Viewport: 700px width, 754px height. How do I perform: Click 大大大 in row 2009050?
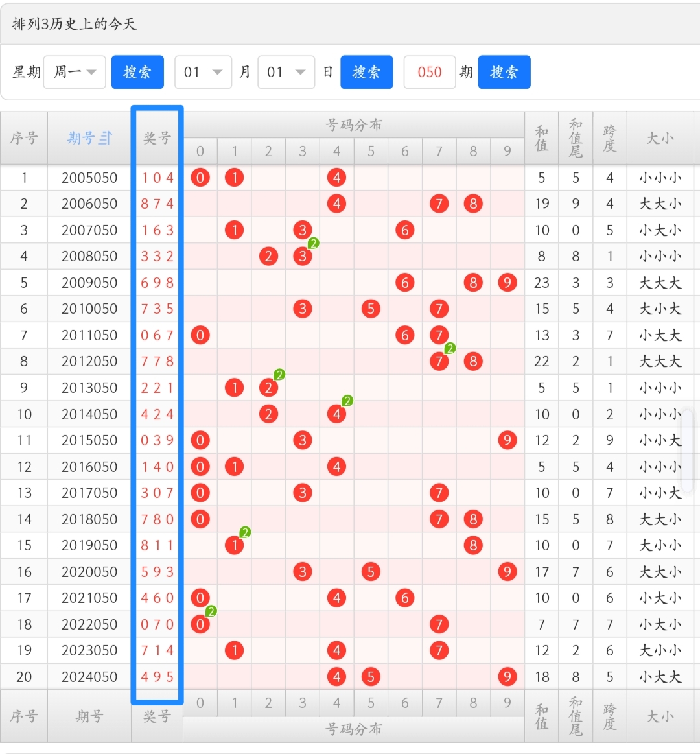tap(660, 283)
